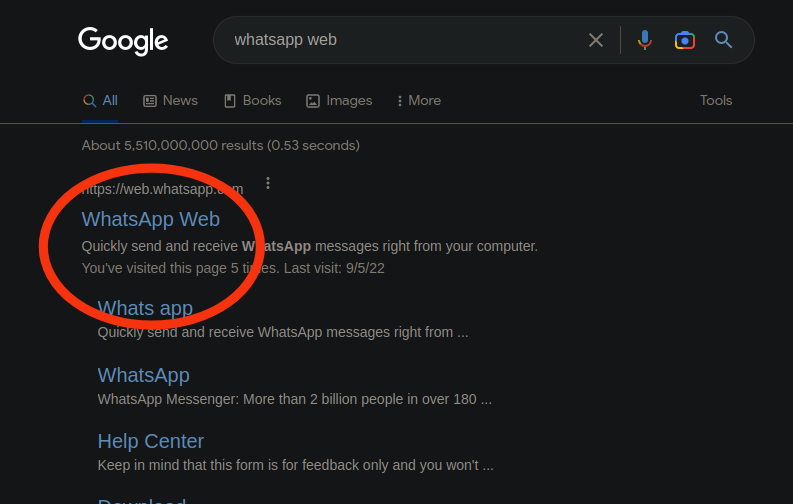Open three-dot options next to web.whatsapp.com
This screenshot has height=504, width=793.
(268, 183)
